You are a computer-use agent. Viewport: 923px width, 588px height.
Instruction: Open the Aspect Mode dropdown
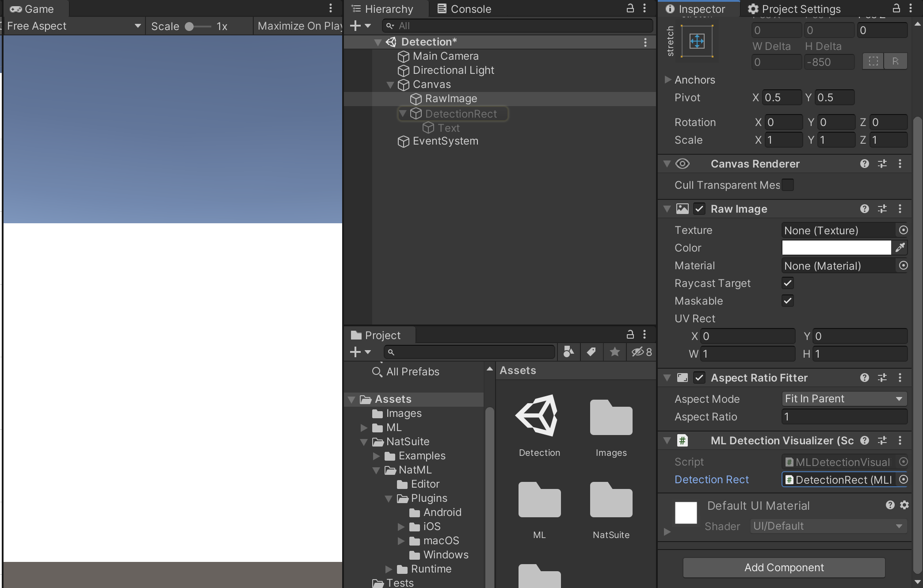click(843, 399)
